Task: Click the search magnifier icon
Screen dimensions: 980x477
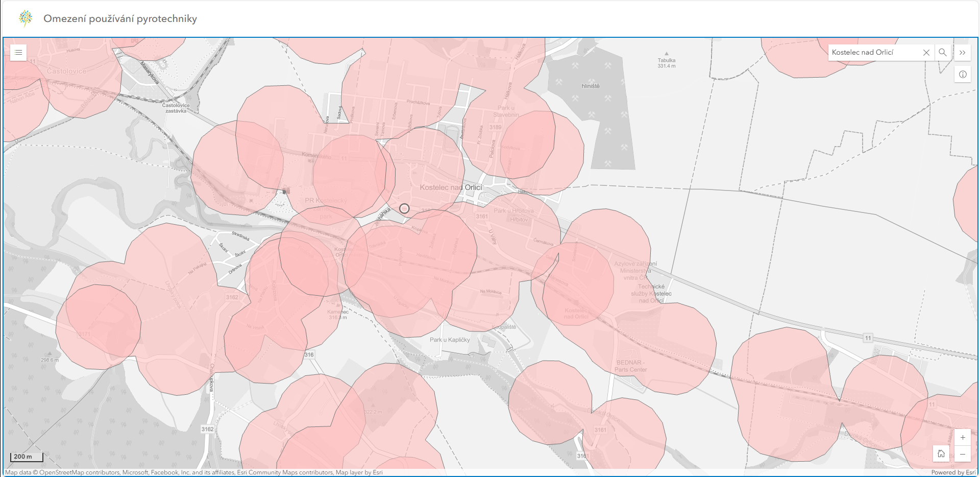Action: (x=943, y=53)
